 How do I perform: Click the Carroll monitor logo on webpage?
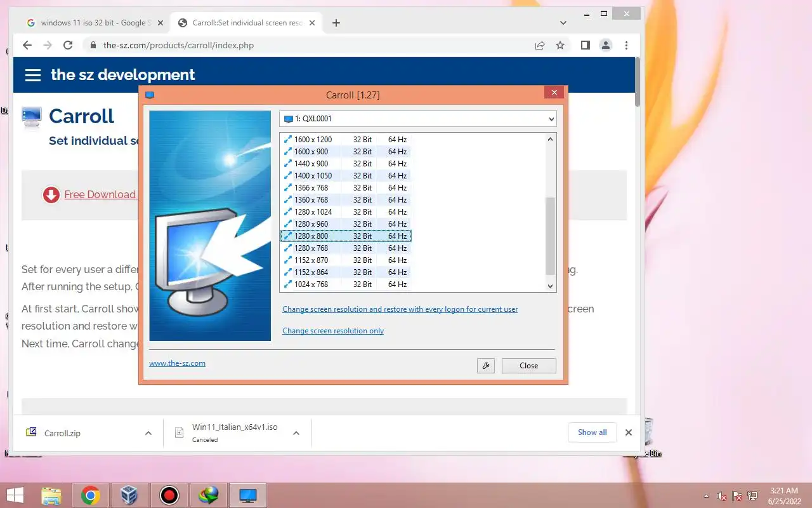click(32, 117)
